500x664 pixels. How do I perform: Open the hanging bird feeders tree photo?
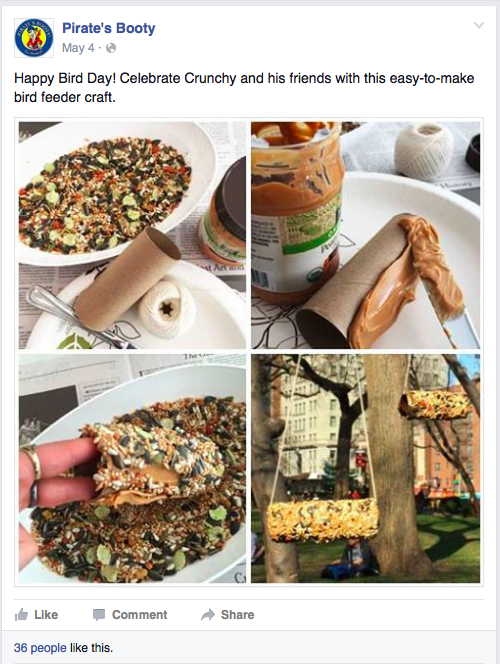click(365, 469)
